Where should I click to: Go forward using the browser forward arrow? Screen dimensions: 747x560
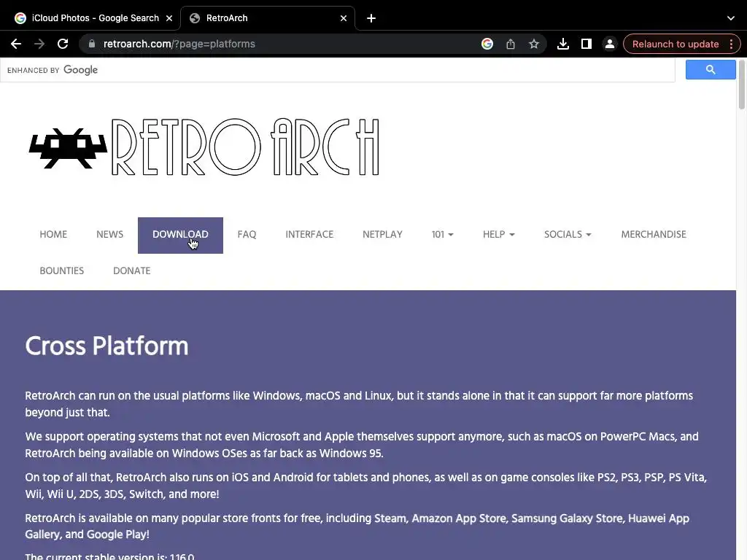39,44
